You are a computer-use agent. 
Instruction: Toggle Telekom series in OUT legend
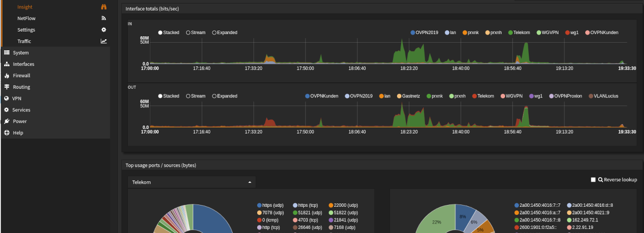coord(482,96)
